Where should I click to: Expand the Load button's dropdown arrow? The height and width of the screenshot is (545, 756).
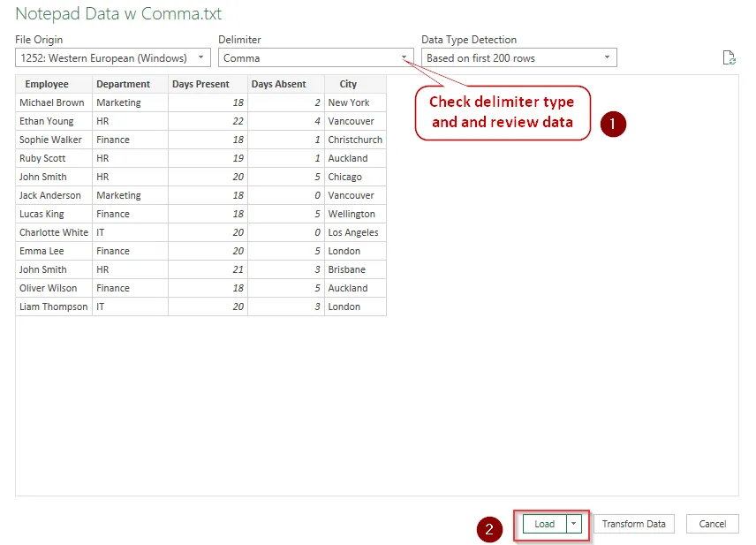click(x=574, y=524)
